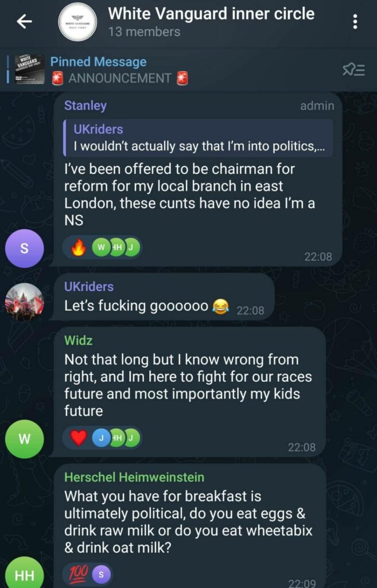Click the Widz sender name
This screenshot has height=588, width=377.
[x=79, y=341]
